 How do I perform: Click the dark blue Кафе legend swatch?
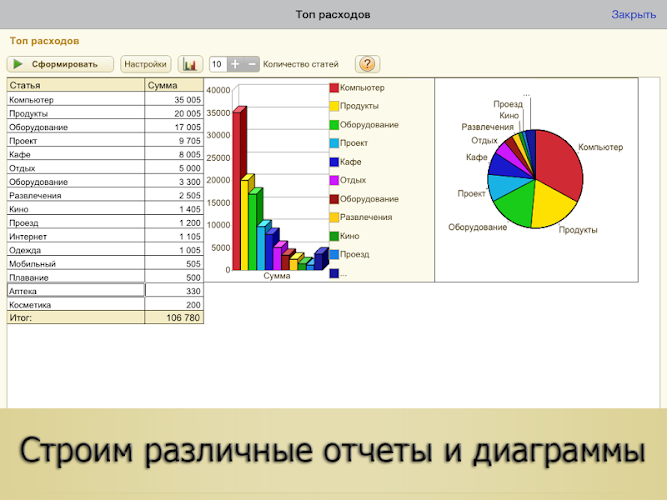[334, 162]
